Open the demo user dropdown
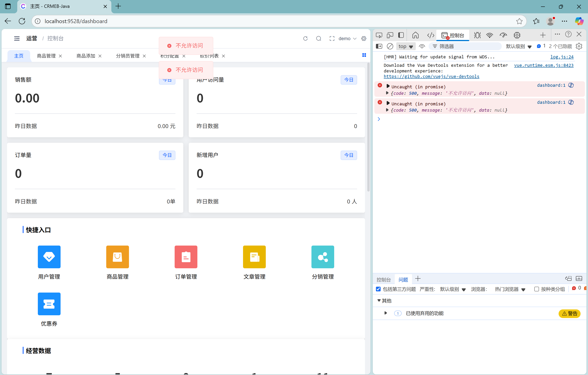This screenshot has height=375, width=588. click(347, 39)
